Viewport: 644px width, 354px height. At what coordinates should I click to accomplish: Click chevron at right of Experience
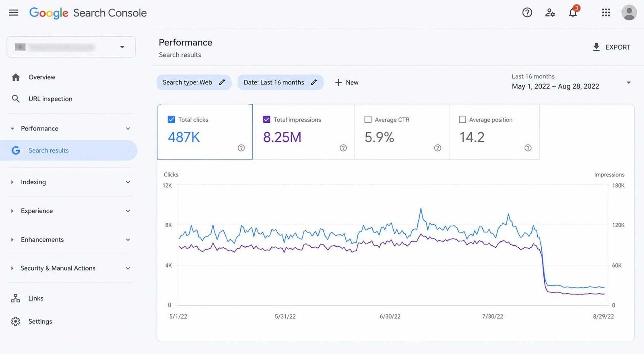point(128,211)
